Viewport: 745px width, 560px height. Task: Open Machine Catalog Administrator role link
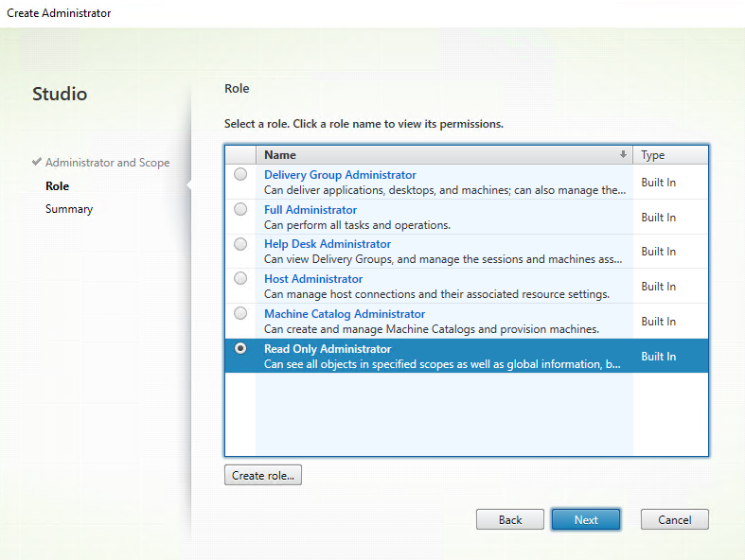pyautogui.click(x=345, y=314)
